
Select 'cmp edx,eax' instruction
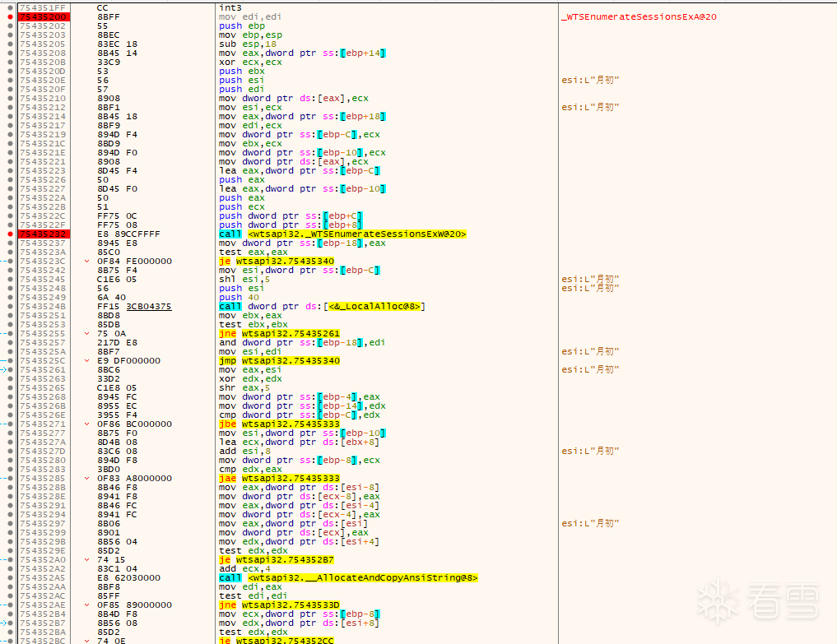(250, 470)
